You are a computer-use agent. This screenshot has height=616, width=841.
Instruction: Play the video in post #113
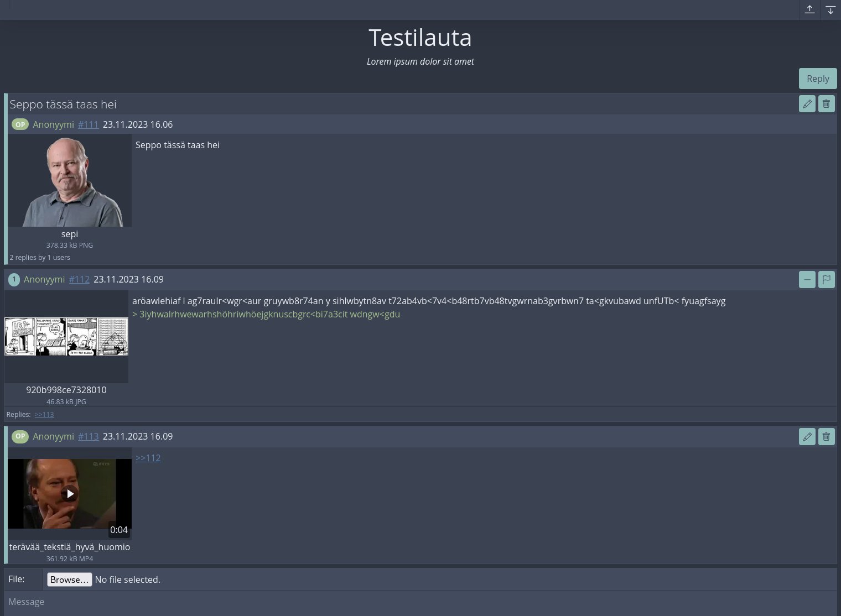click(70, 494)
